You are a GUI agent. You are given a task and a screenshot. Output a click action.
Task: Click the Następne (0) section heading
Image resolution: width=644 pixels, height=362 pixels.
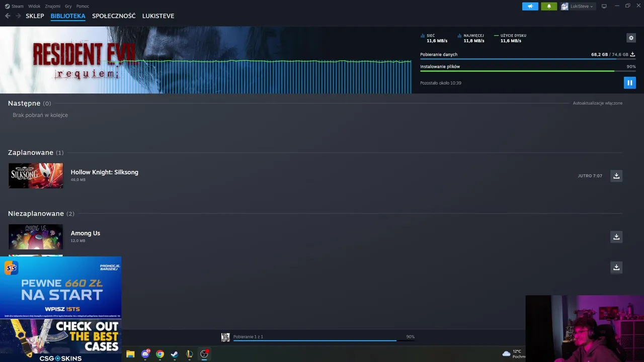pyautogui.click(x=29, y=103)
